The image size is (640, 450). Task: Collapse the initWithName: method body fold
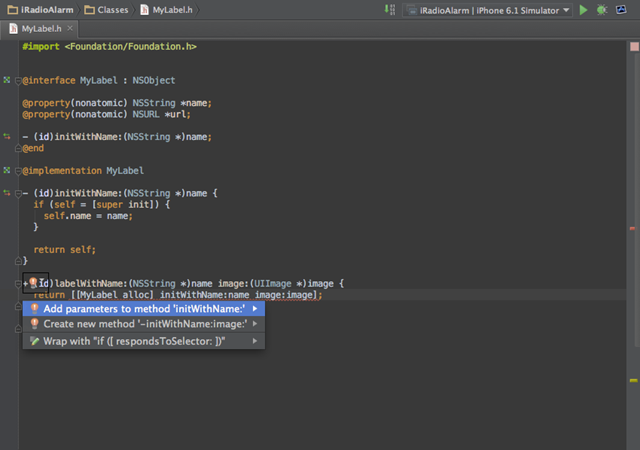click(18, 194)
